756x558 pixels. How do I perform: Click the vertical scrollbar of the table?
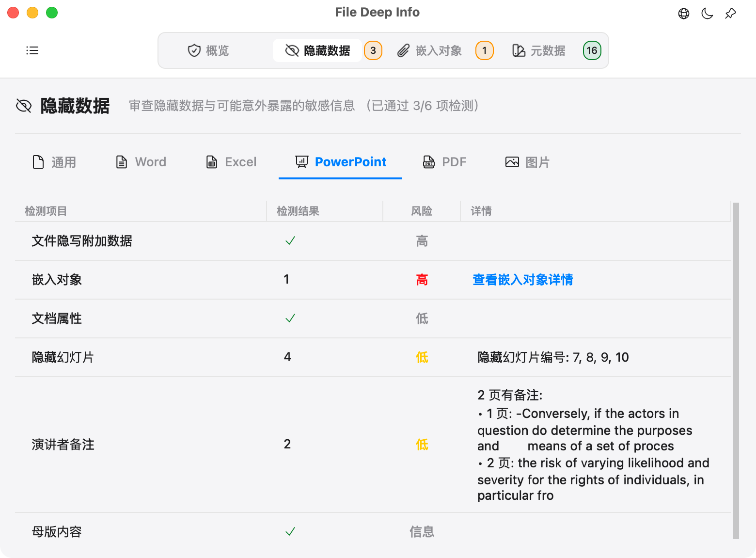point(736,370)
